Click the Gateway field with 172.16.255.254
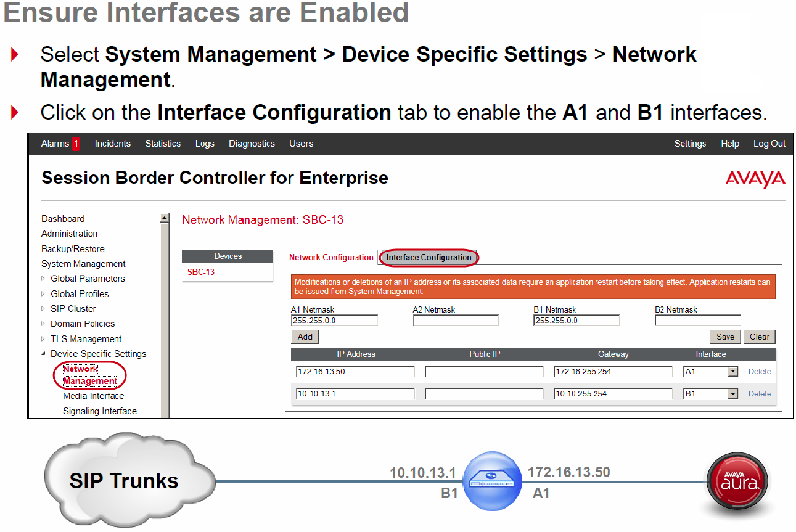The height and width of the screenshot is (532, 796). [613, 372]
